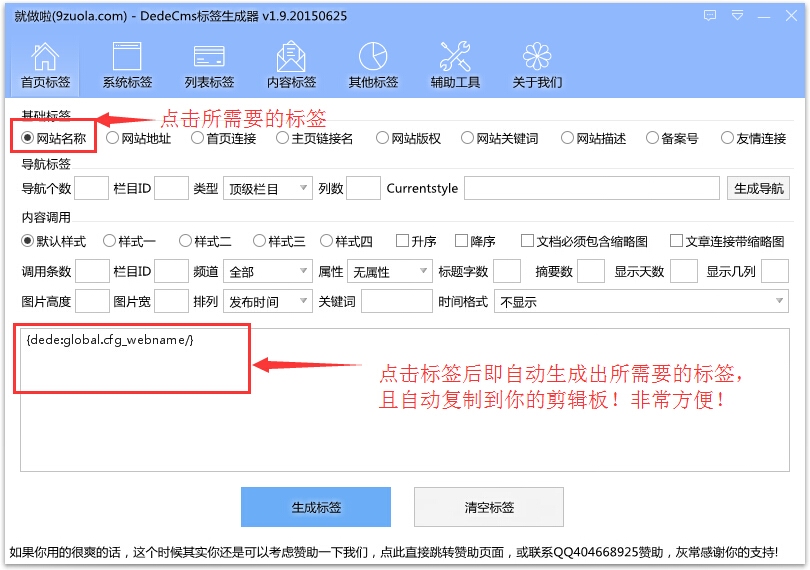This screenshot has width=810, height=570.
Task: Expand the 属性 无属性 dropdown
Action: pyautogui.click(x=389, y=271)
